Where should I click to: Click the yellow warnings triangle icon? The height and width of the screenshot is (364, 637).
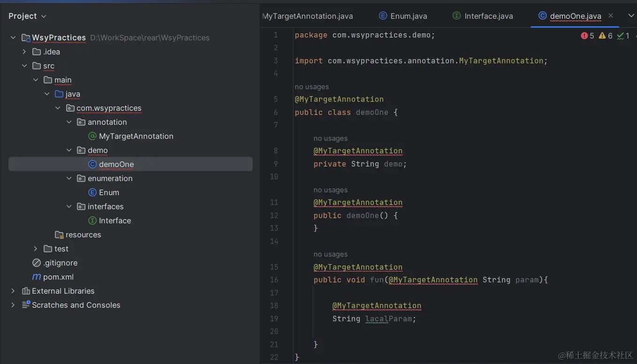(602, 36)
